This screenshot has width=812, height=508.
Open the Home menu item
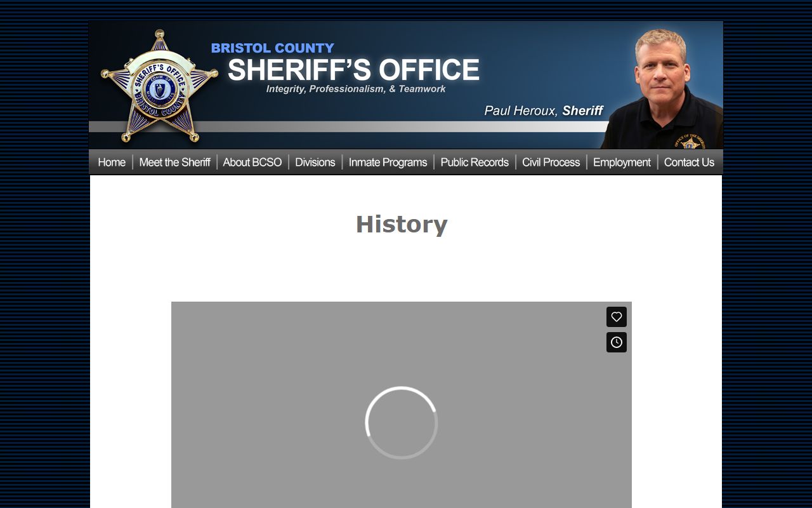click(x=112, y=163)
